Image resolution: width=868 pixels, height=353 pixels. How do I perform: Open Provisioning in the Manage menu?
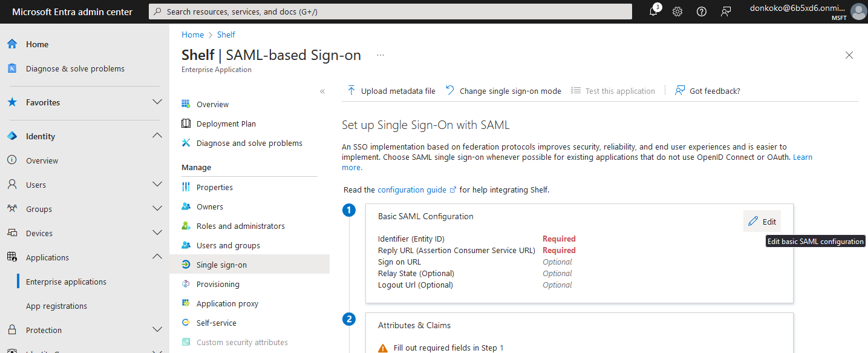(x=218, y=284)
